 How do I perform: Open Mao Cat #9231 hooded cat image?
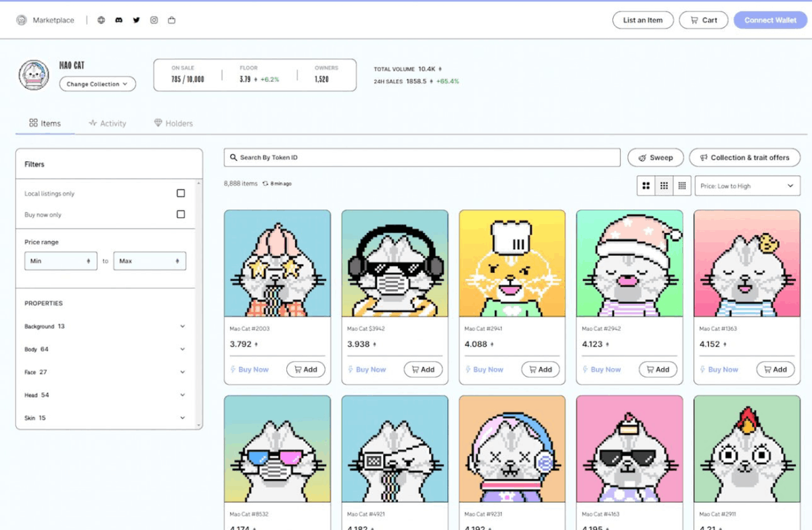(x=512, y=449)
